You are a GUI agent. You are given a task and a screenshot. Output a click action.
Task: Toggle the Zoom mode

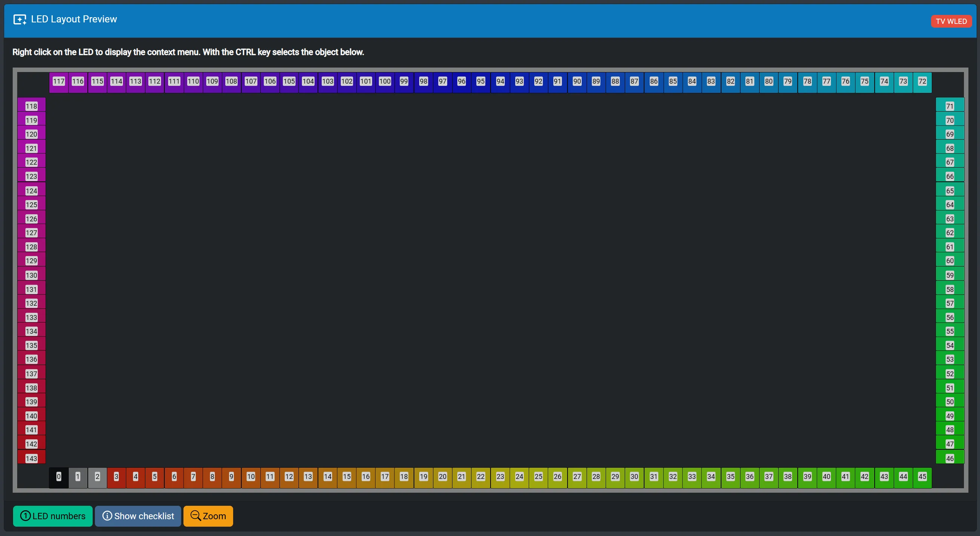click(208, 516)
